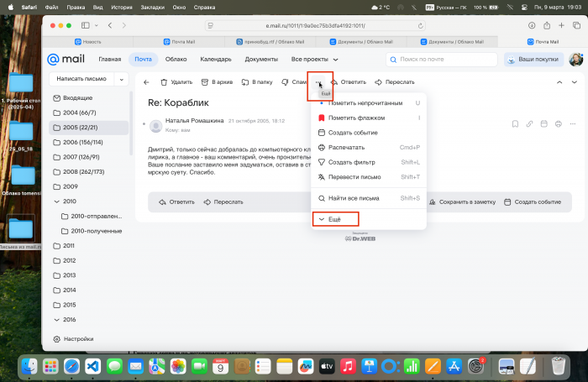
Task: Click Переслать in the top toolbar
Action: (x=395, y=82)
